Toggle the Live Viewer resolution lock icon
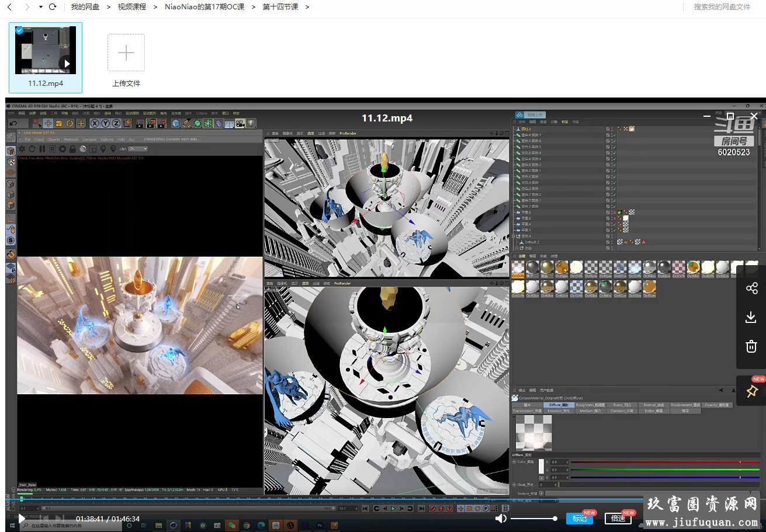Image resolution: width=766 pixels, height=532 pixels. [x=72, y=148]
